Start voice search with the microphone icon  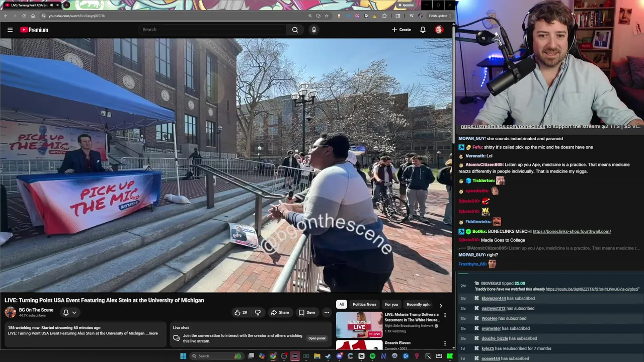[314, 30]
